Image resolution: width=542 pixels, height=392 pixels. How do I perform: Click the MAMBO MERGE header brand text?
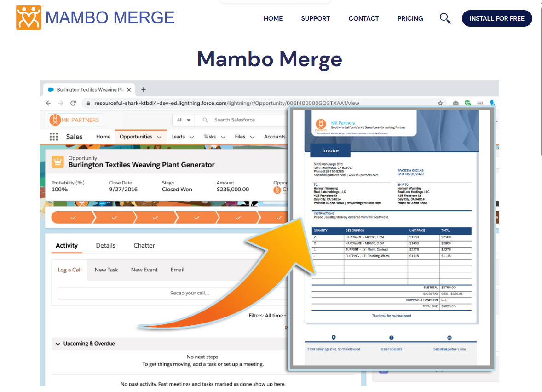[x=110, y=17]
